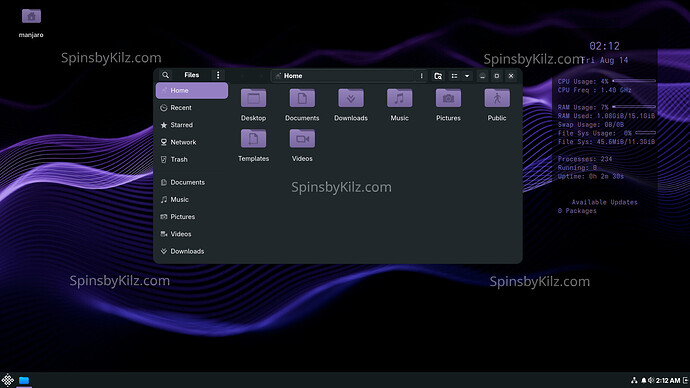Click the search icon in Files
This screenshot has height=388, width=690.
click(x=165, y=75)
